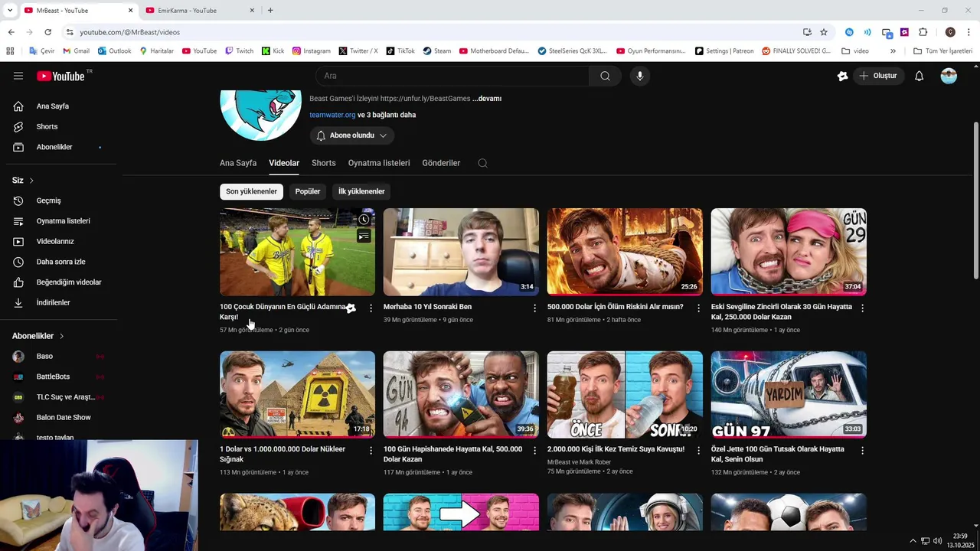This screenshot has width=980, height=551.
Task: Open options for 100 Çocuk Dünyanın video
Action: pos(371,308)
